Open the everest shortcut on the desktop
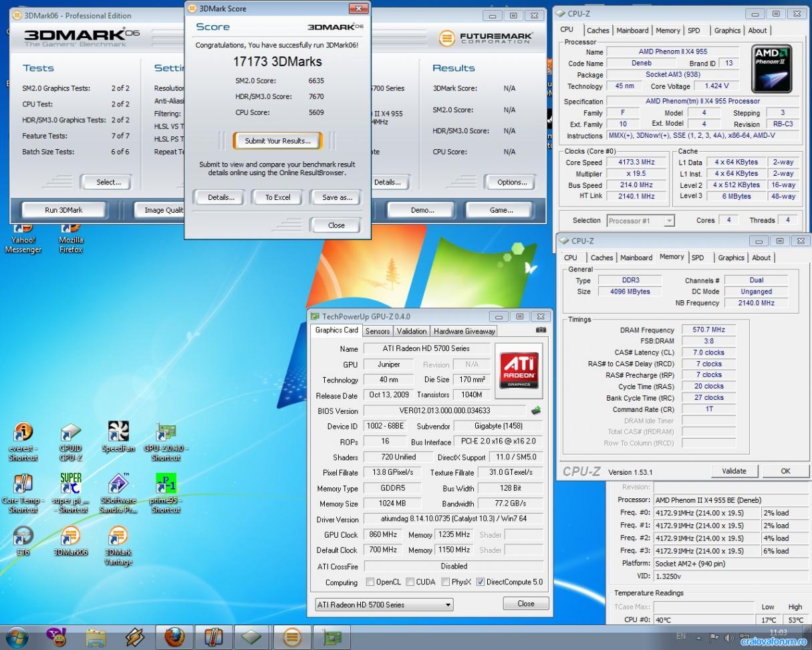812x650 pixels. click(x=23, y=441)
